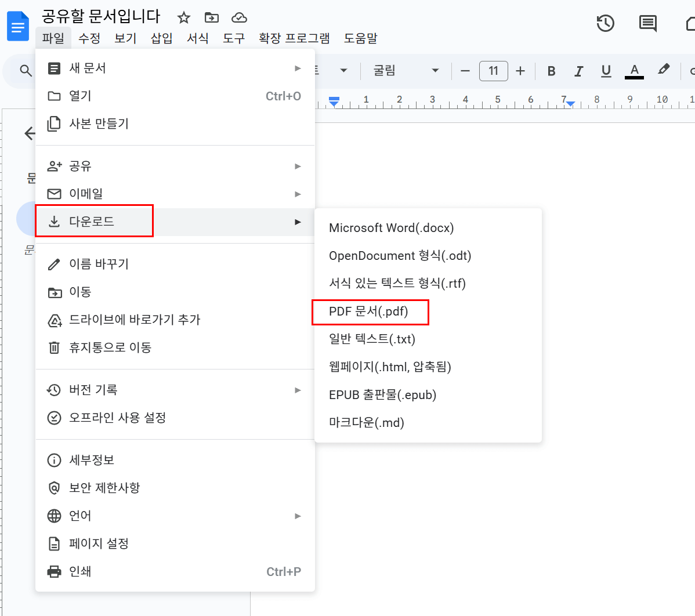Image resolution: width=695 pixels, height=616 pixels.
Task: Choose 열기 from the file menu
Action: pyautogui.click(x=175, y=96)
